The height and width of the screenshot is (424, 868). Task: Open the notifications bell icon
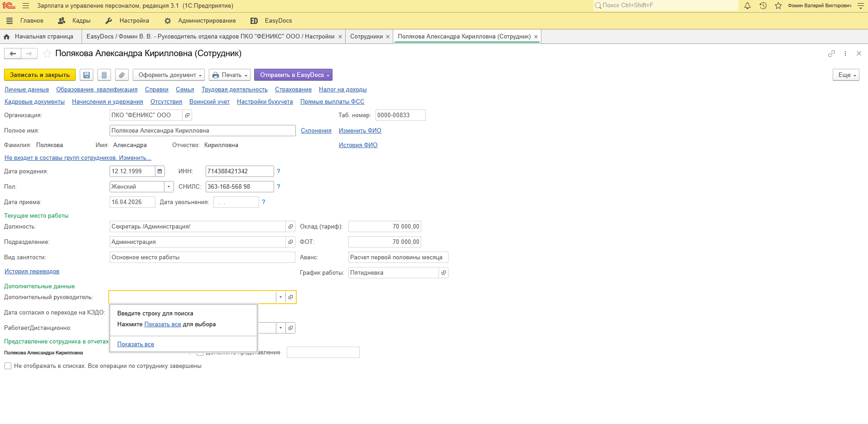pyautogui.click(x=747, y=6)
